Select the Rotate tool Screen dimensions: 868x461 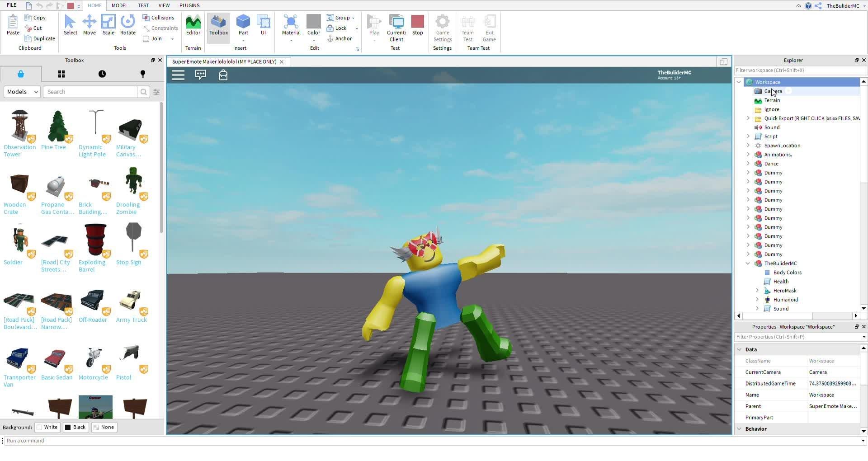click(x=127, y=25)
